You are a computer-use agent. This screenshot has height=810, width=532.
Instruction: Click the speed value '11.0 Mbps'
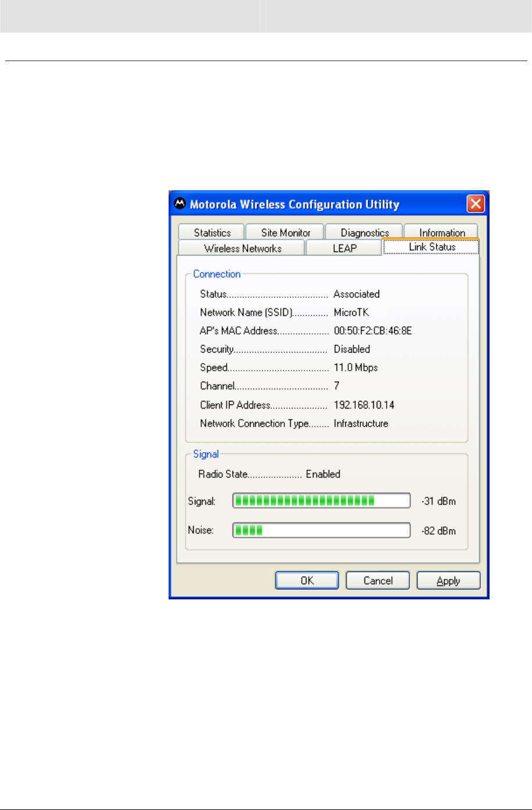tap(356, 368)
